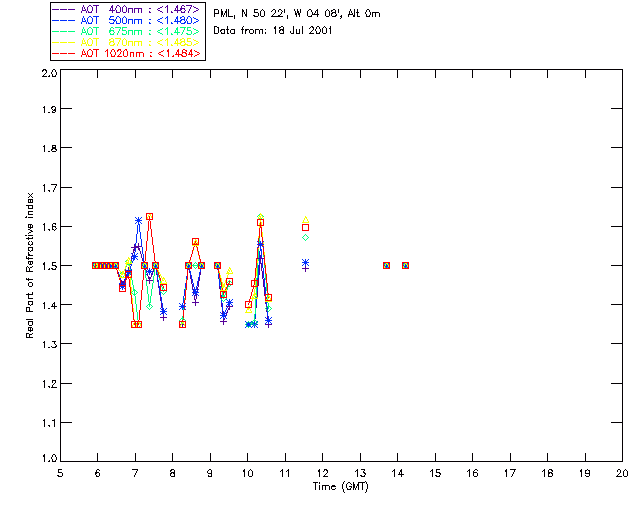
Task: Click the isolated red square point near 11.5 GMT
Action: [305, 227]
